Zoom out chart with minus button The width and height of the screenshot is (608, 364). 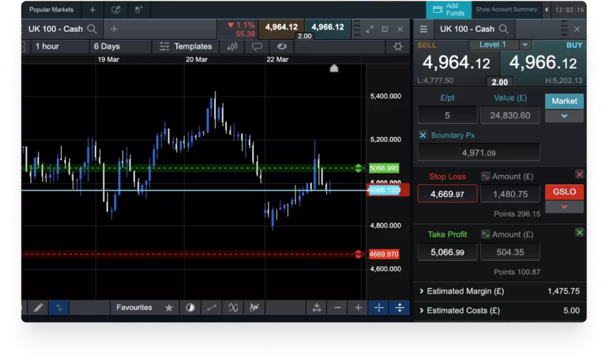tap(338, 307)
